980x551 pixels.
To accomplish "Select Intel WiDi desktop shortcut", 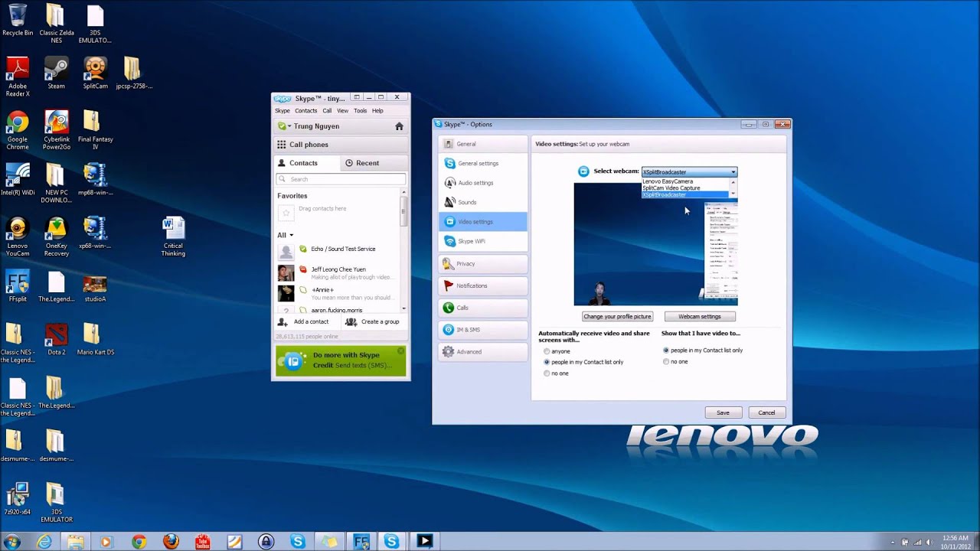I will [18, 180].
